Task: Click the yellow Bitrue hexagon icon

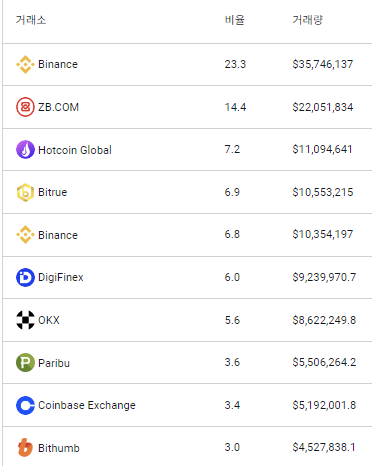Action: [25, 192]
